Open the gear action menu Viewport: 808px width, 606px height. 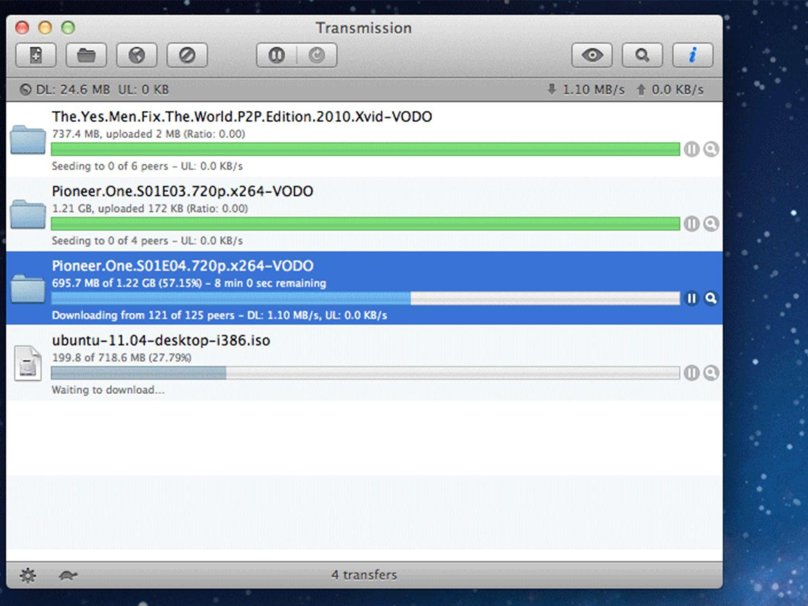pos(28,575)
